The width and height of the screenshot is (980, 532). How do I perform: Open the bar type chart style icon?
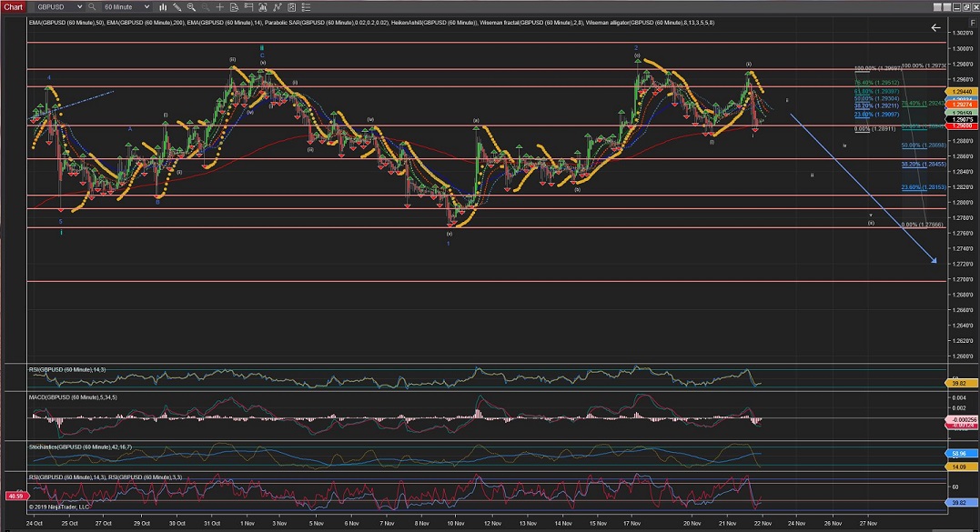[164, 6]
